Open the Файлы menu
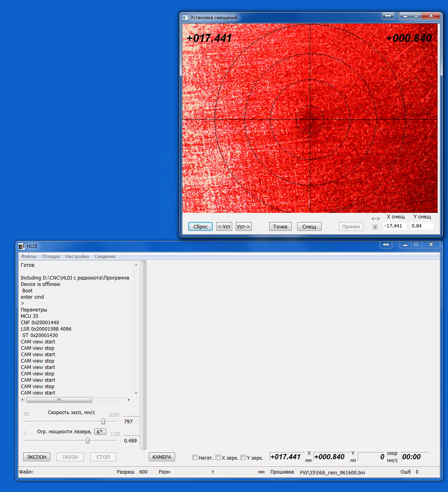The width and height of the screenshot is (448, 492). click(x=29, y=256)
